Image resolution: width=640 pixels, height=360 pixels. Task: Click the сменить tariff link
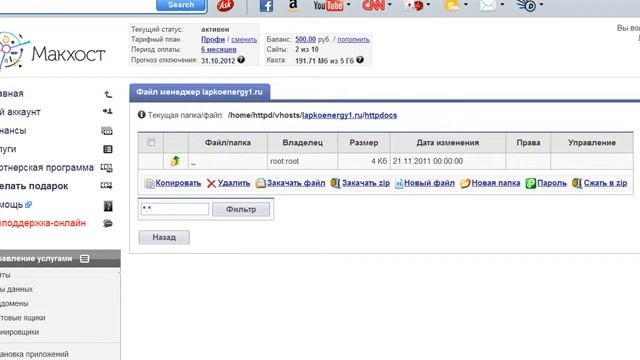coord(244,40)
